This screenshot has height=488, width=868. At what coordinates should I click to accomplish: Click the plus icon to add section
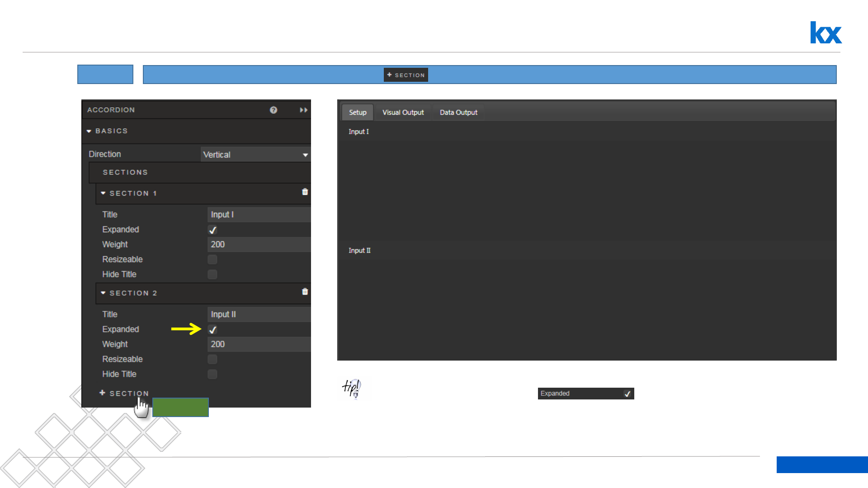click(103, 393)
